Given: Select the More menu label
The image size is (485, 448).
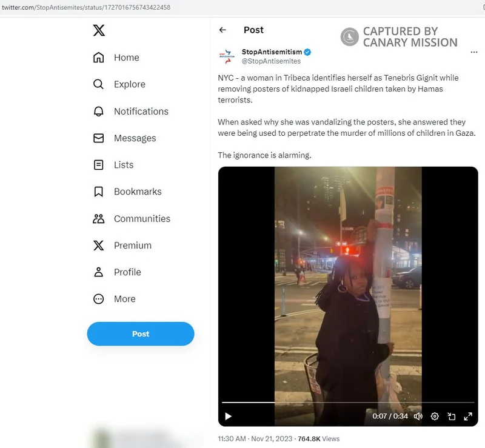Looking at the screenshot, I should coord(125,299).
